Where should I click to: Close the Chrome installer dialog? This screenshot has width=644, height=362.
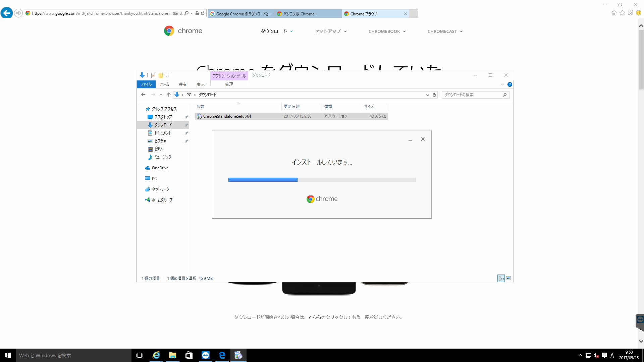(423, 139)
